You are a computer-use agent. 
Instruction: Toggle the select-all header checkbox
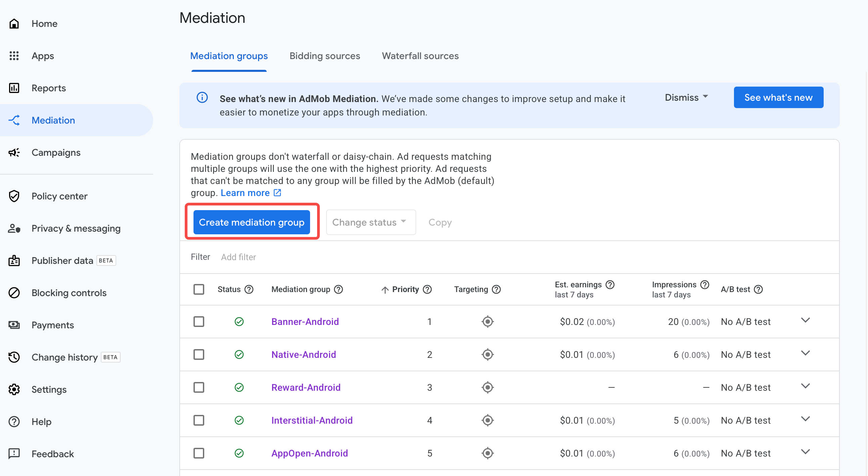coord(199,289)
